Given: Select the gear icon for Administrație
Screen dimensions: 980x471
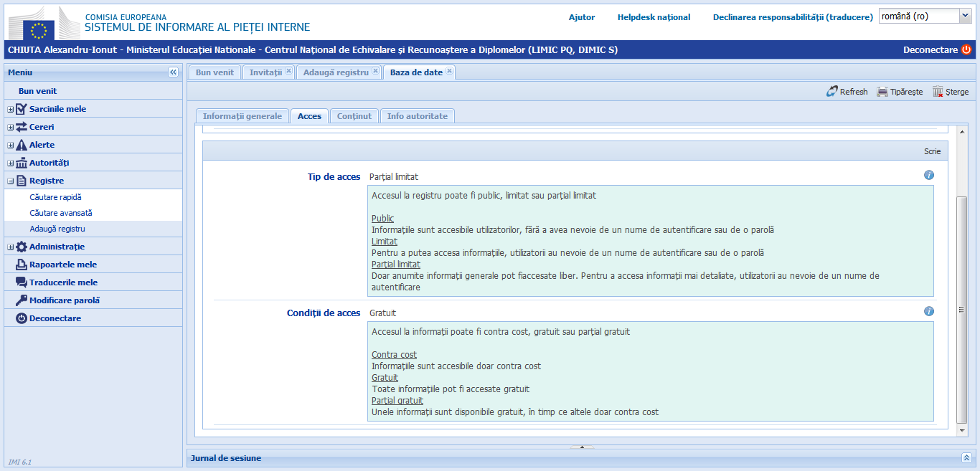Looking at the screenshot, I should [21, 246].
